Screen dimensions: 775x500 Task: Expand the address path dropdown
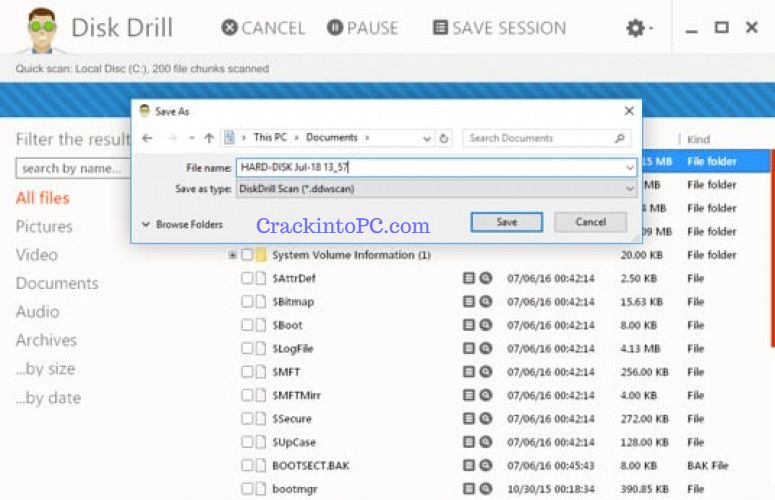[x=427, y=139]
